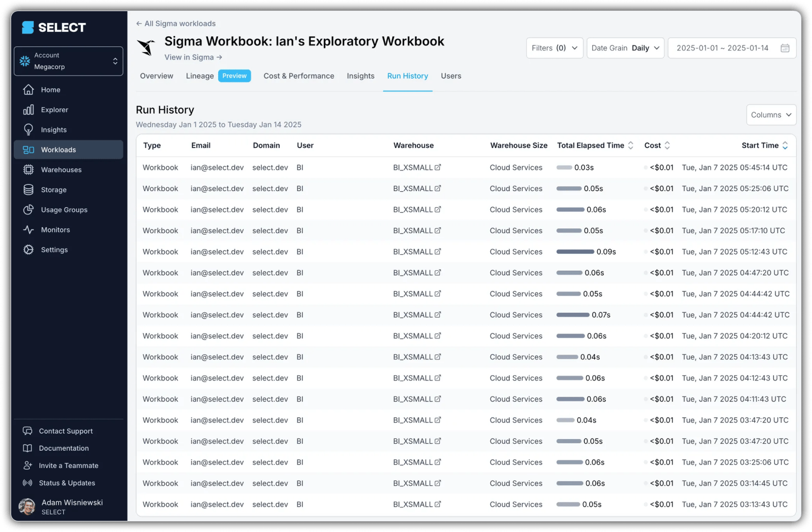Sort by Cost column arrows
Screen dimensions: 812x532
tap(667, 145)
